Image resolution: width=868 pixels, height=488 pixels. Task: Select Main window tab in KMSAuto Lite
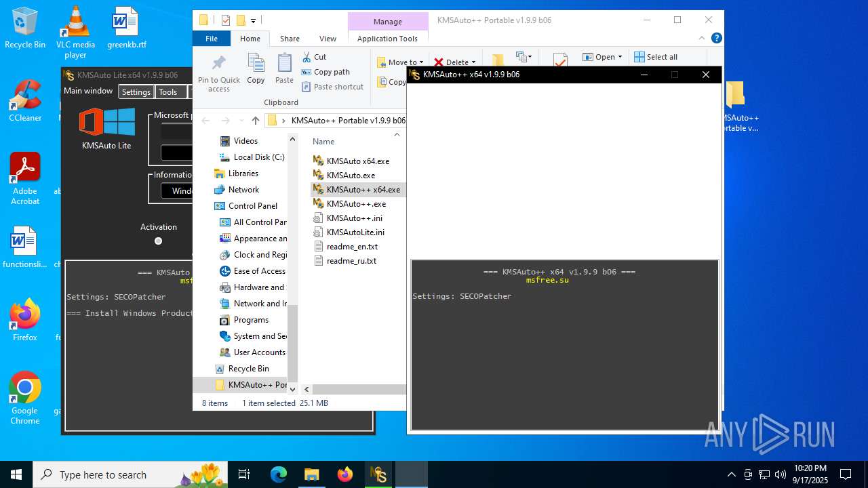[x=88, y=91]
